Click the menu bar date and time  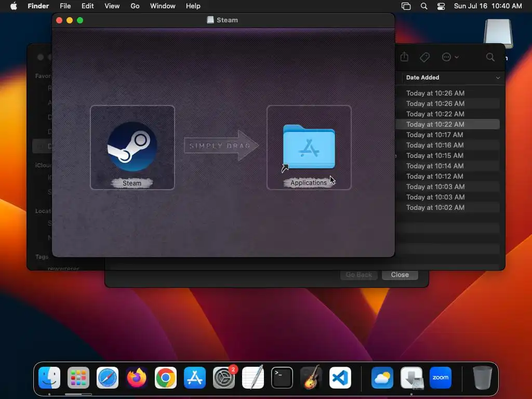pyautogui.click(x=488, y=6)
